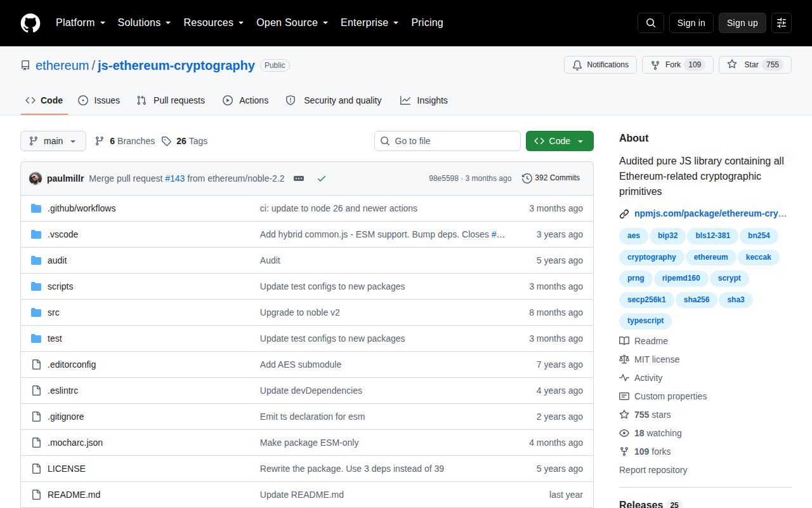Click the scripts folder icon
Screen dimensions: 812x508
pos(36,286)
